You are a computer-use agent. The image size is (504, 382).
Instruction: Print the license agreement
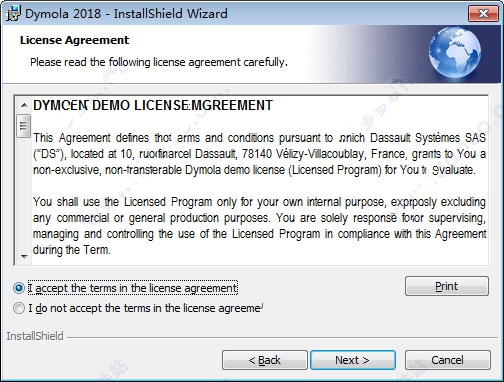click(447, 286)
